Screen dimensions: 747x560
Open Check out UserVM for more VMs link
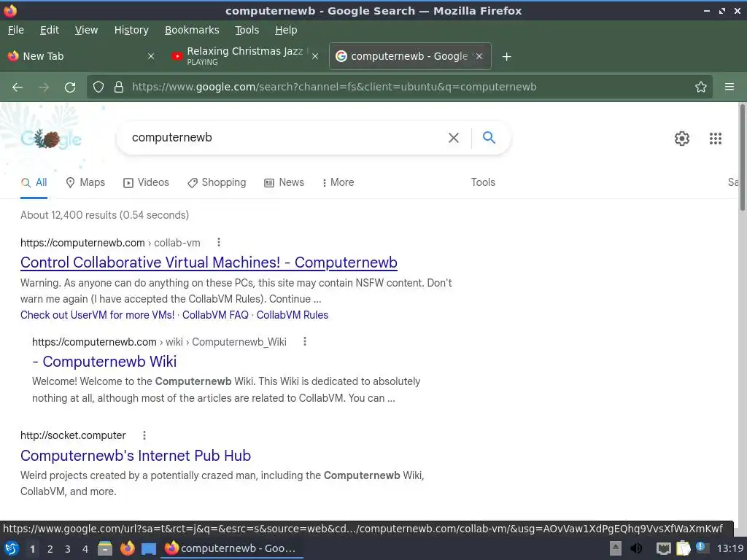[97, 315]
